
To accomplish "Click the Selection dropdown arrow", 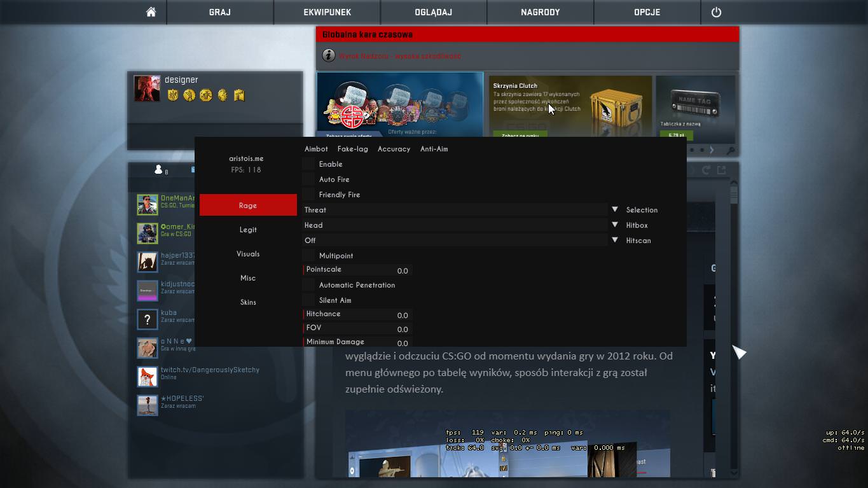I will coord(615,209).
